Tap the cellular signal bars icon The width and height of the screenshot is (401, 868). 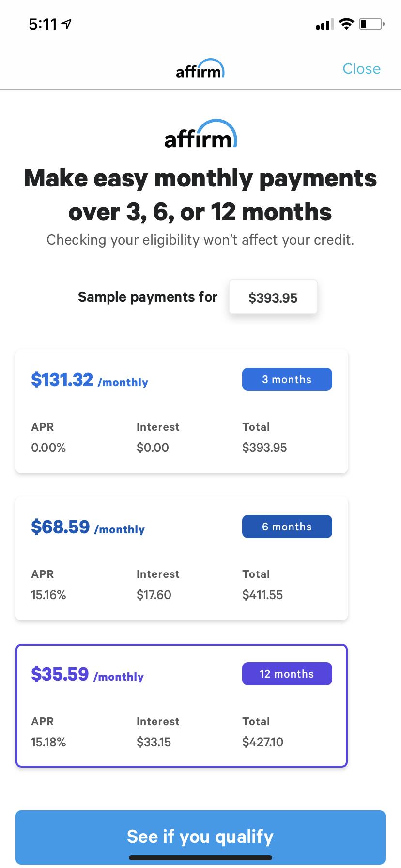pyautogui.click(x=324, y=24)
